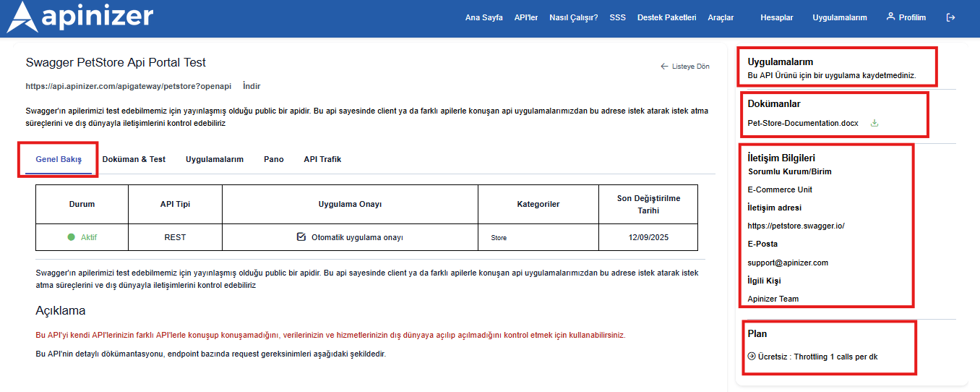Click the E-Posta label
The width and height of the screenshot is (980, 392).
[x=762, y=244]
